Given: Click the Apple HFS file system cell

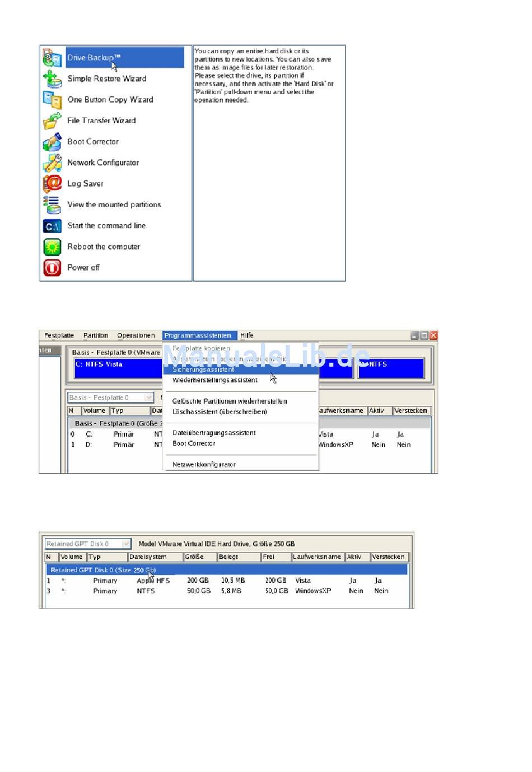Looking at the screenshot, I should (x=153, y=581).
